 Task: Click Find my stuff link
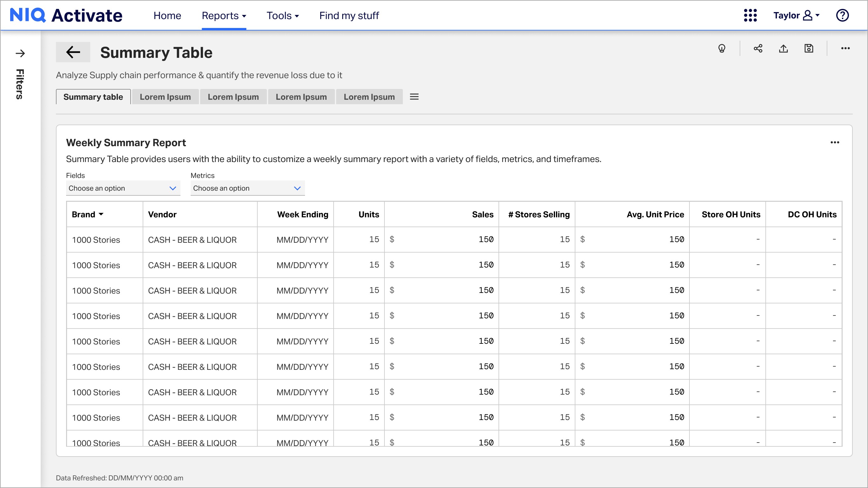click(349, 16)
